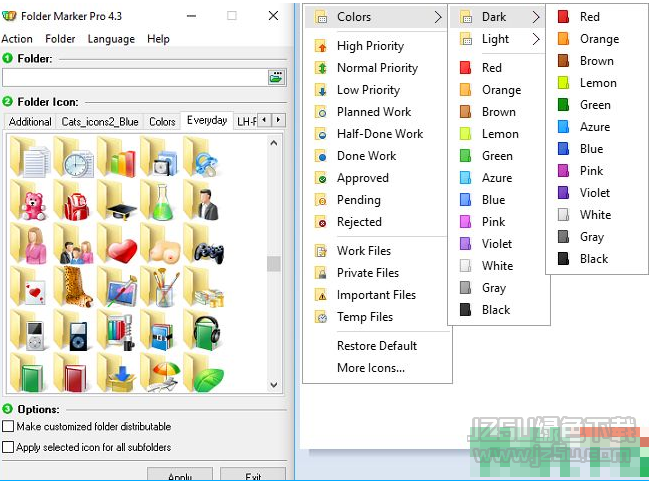
Task: Choose Azure in the middle color list
Action: [498, 178]
